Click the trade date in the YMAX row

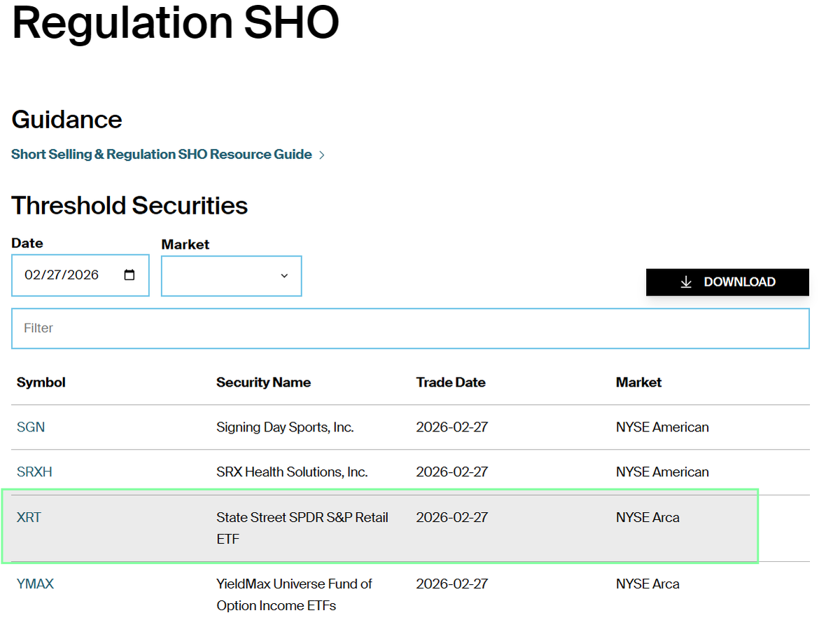[x=452, y=584]
